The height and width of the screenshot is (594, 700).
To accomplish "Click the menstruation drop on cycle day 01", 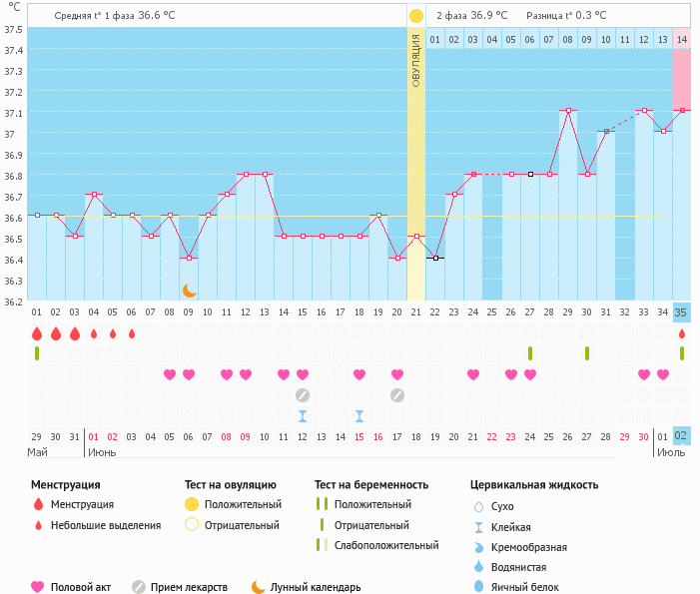I will pos(37,333).
